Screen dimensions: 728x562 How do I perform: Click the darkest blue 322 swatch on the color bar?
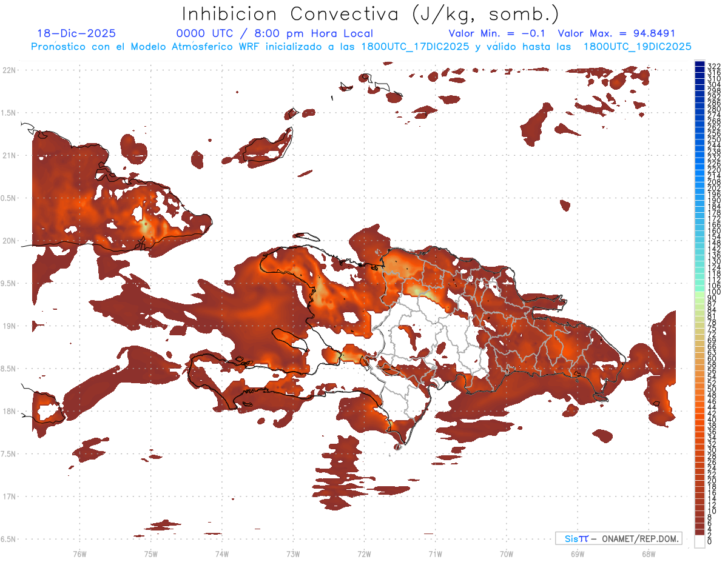(x=699, y=64)
